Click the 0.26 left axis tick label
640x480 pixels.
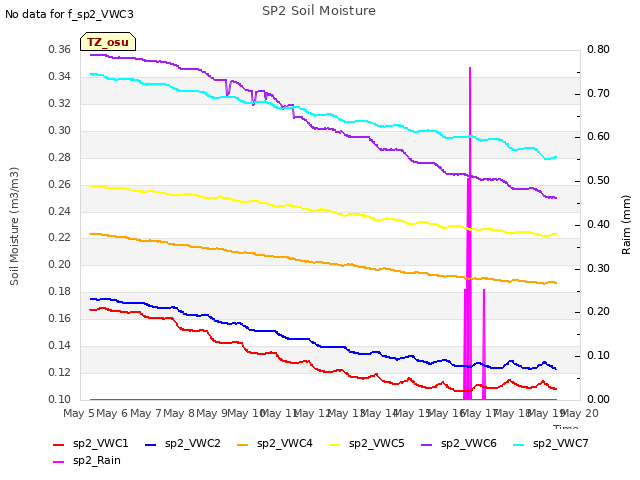pos(60,184)
